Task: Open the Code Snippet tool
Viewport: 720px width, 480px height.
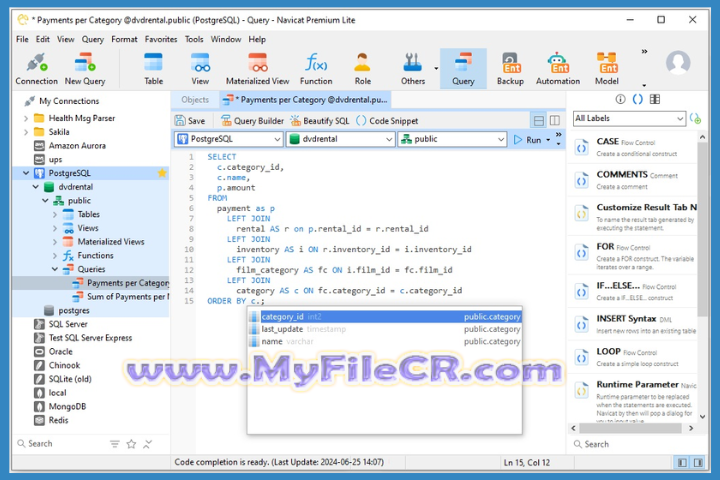Action: (x=388, y=121)
